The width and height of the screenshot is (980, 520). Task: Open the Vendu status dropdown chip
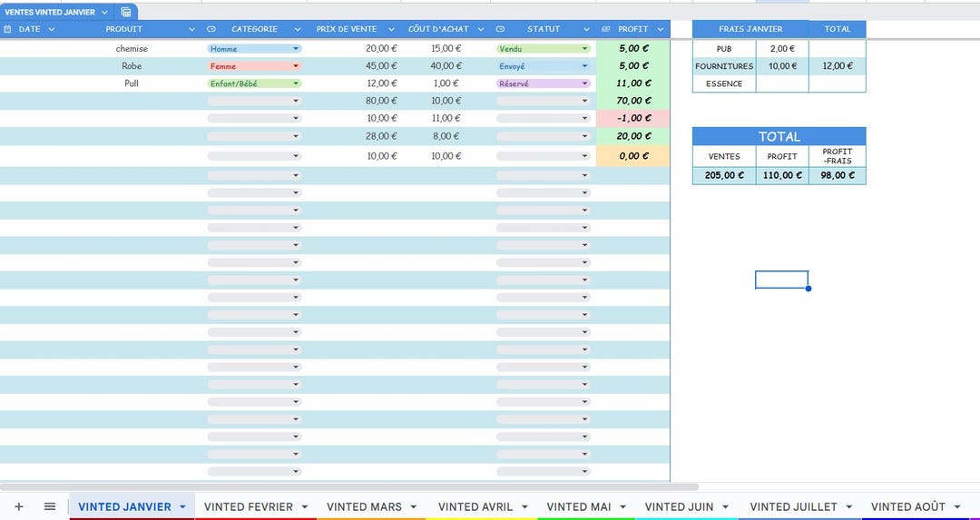(x=544, y=49)
